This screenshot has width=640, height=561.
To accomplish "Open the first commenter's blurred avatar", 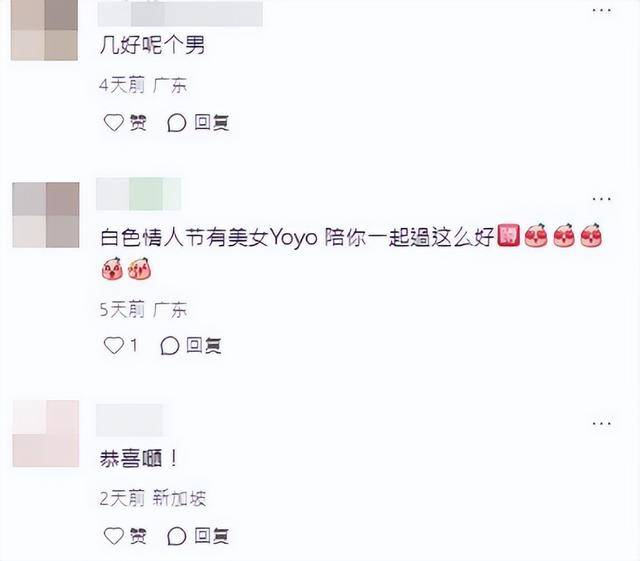I will (x=44, y=29).
